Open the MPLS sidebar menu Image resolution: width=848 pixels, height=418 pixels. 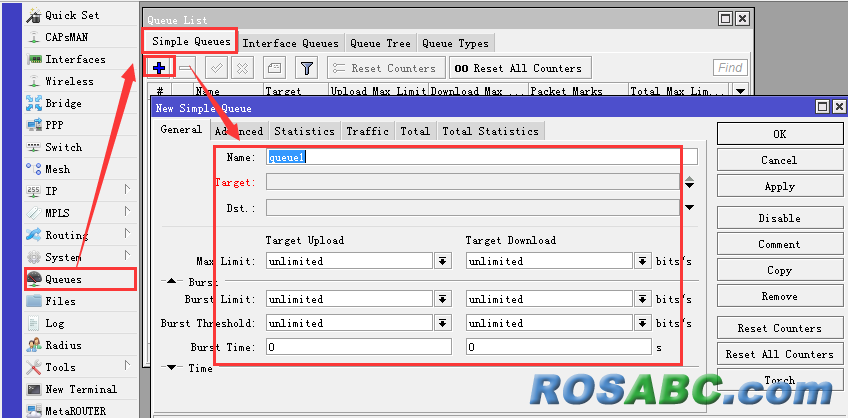(57, 213)
